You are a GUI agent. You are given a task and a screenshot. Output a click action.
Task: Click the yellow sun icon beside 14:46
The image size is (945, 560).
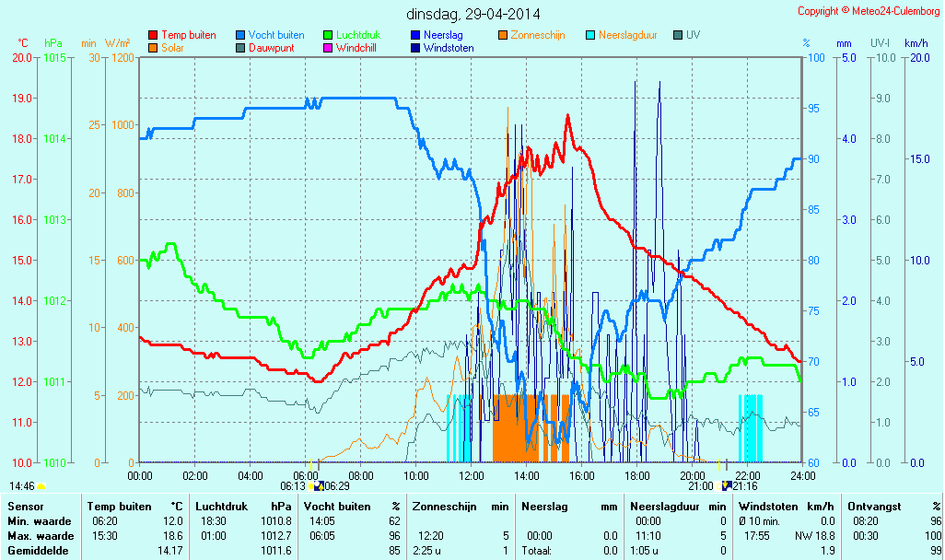click(x=41, y=485)
